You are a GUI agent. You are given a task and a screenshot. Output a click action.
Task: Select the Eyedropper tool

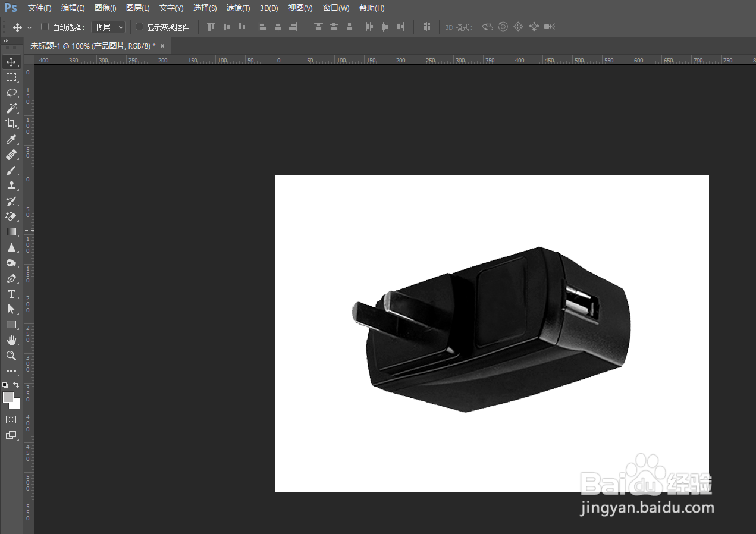[x=11, y=139]
